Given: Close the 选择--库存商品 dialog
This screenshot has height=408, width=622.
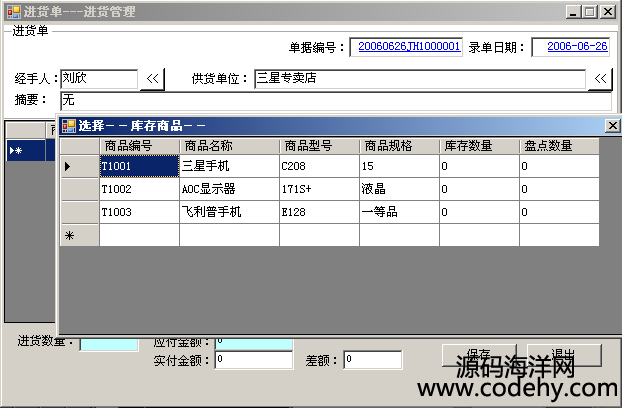Looking at the screenshot, I should [612, 125].
